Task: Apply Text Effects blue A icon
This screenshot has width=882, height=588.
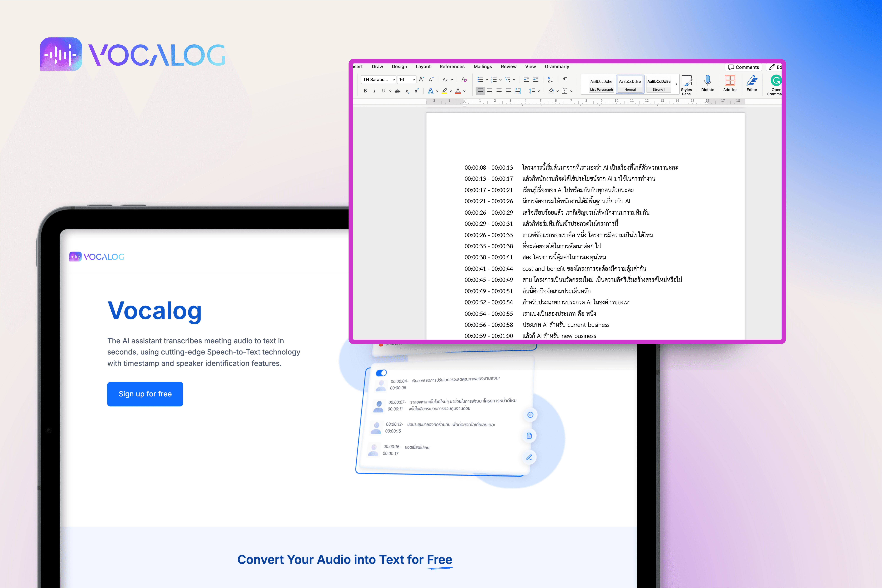Action: point(431,91)
